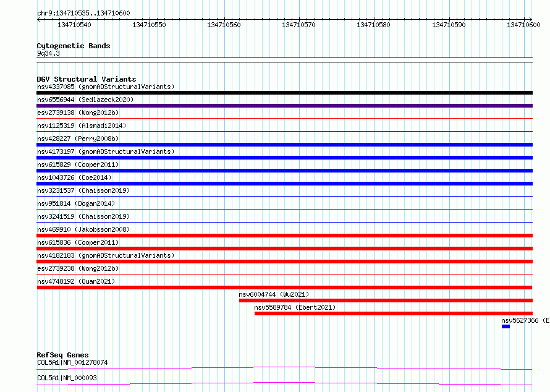Click the blue bar under nsv4173197
The width and height of the screenshot is (550, 392).
pyautogui.click(x=284, y=158)
